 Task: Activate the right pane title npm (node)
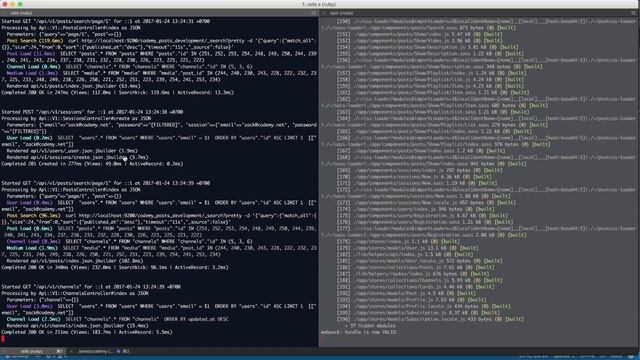(341, 13)
